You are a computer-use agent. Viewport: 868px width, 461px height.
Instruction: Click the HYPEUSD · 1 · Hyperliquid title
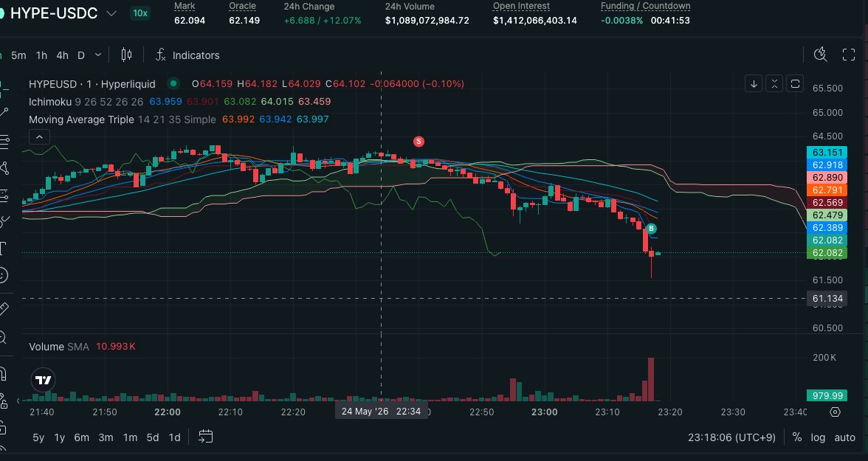92,84
